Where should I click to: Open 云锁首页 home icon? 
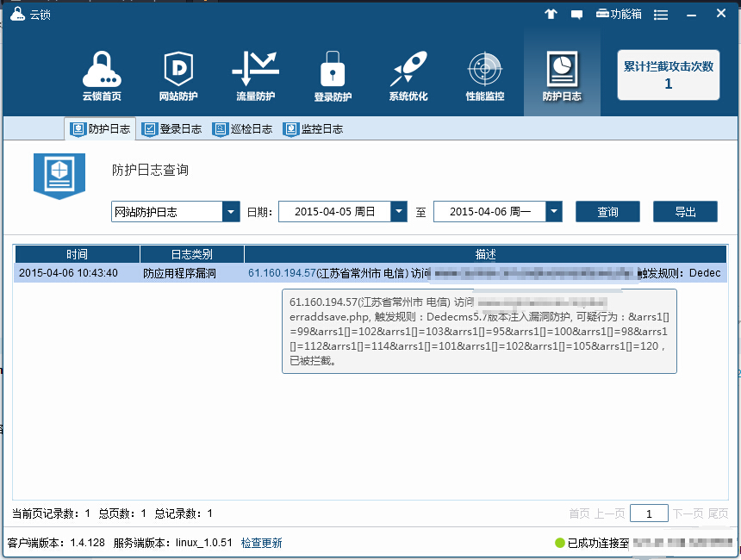102,76
